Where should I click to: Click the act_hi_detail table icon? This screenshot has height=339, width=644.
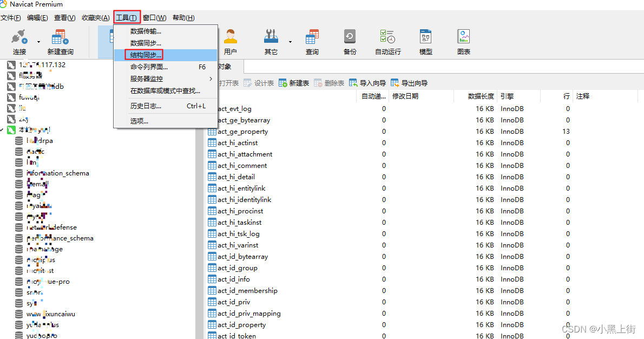(x=212, y=177)
